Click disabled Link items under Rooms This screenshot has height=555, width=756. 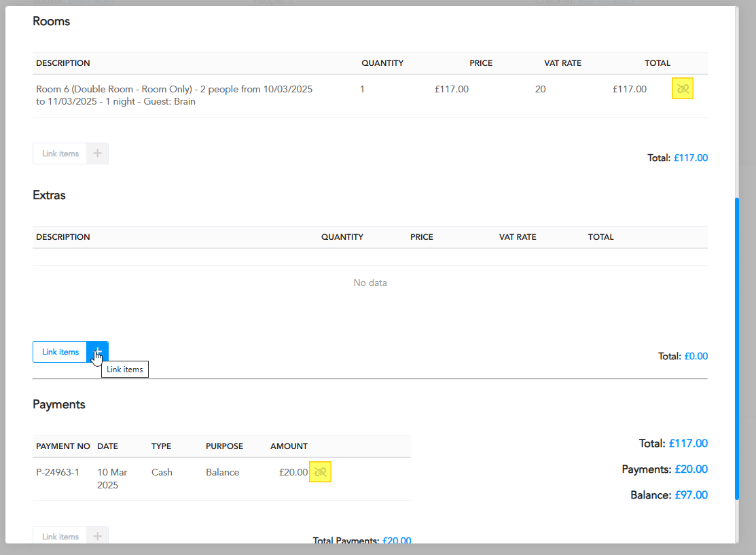[x=60, y=154]
